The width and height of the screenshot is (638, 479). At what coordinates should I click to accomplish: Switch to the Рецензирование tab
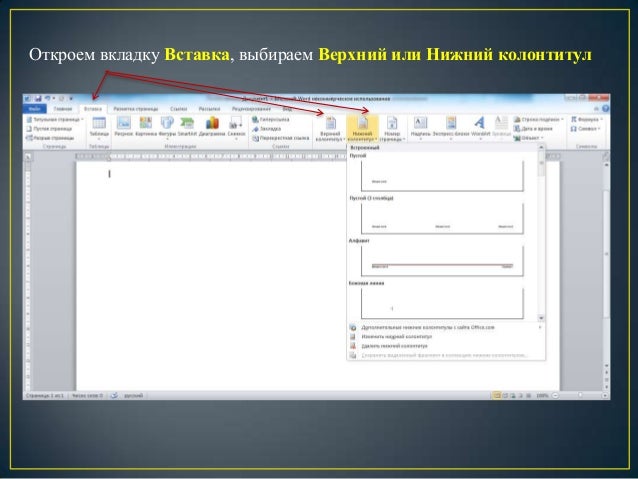pyautogui.click(x=251, y=109)
